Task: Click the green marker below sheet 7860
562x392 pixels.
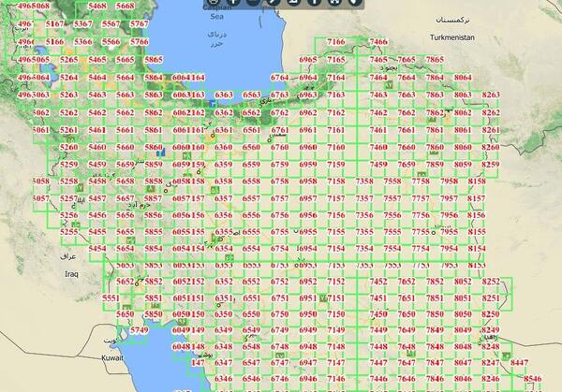Action: coord(434,154)
